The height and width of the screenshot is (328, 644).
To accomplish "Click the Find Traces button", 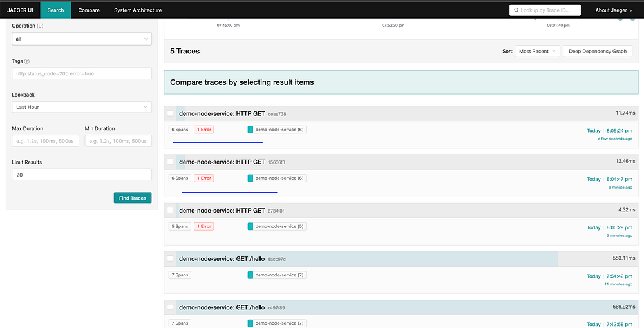I will [133, 198].
